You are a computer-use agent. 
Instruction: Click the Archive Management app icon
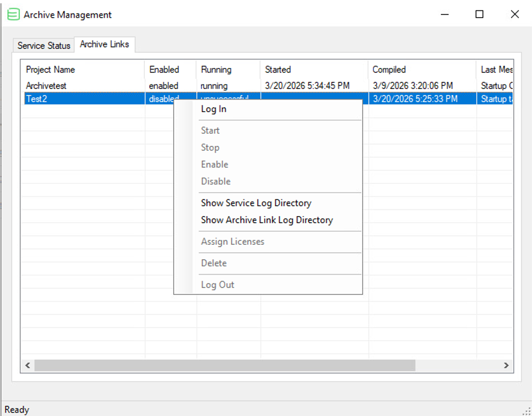coord(13,14)
